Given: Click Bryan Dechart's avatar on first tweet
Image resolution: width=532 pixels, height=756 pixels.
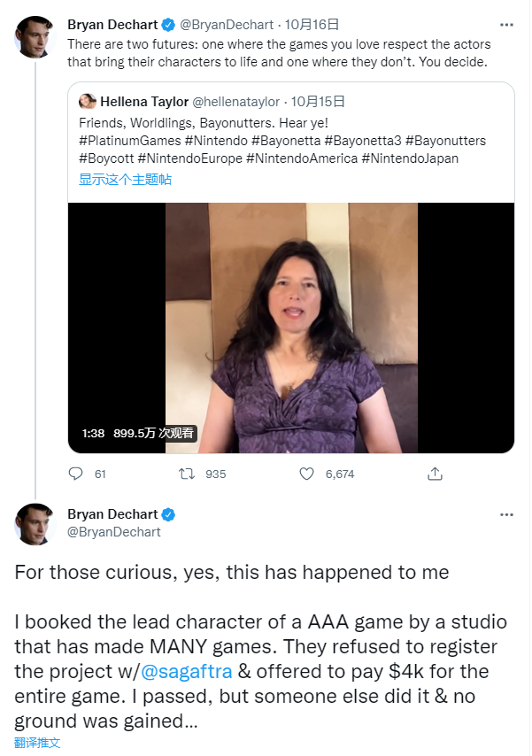Looking at the screenshot, I should [x=35, y=36].
